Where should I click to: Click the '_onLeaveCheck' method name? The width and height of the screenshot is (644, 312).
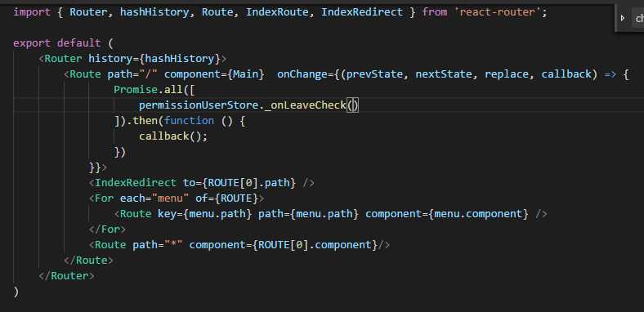coord(306,105)
